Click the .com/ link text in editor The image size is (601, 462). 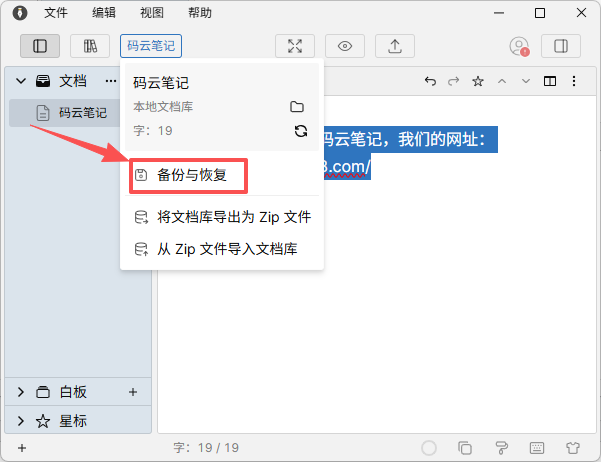coord(347,167)
